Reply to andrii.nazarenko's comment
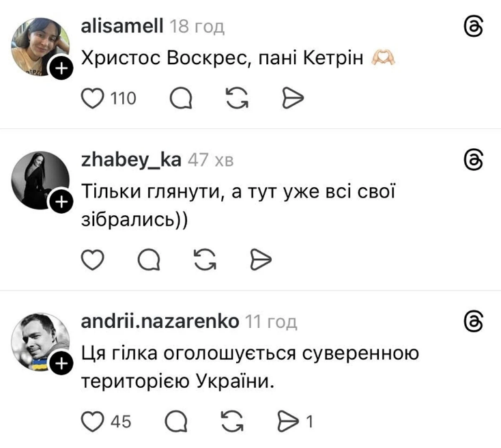The width and height of the screenshot is (501, 448). (179, 421)
